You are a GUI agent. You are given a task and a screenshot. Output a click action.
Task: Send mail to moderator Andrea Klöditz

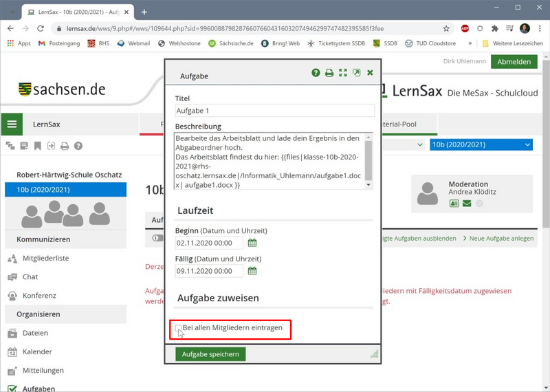click(467, 204)
